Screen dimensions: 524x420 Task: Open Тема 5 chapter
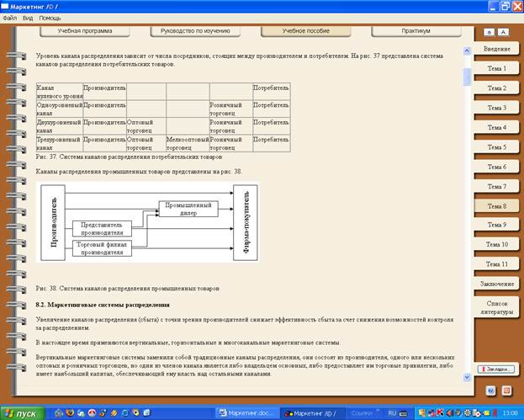(496, 147)
